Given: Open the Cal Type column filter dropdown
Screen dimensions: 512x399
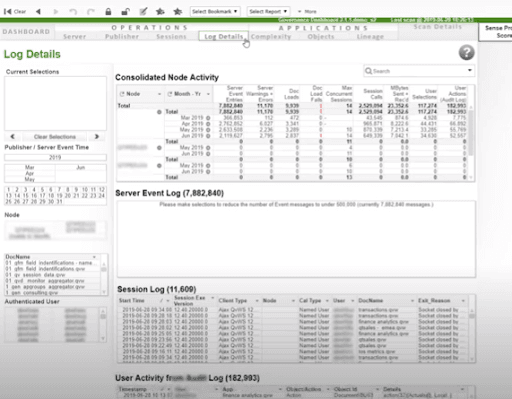Looking at the screenshot, I should coord(327,301).
